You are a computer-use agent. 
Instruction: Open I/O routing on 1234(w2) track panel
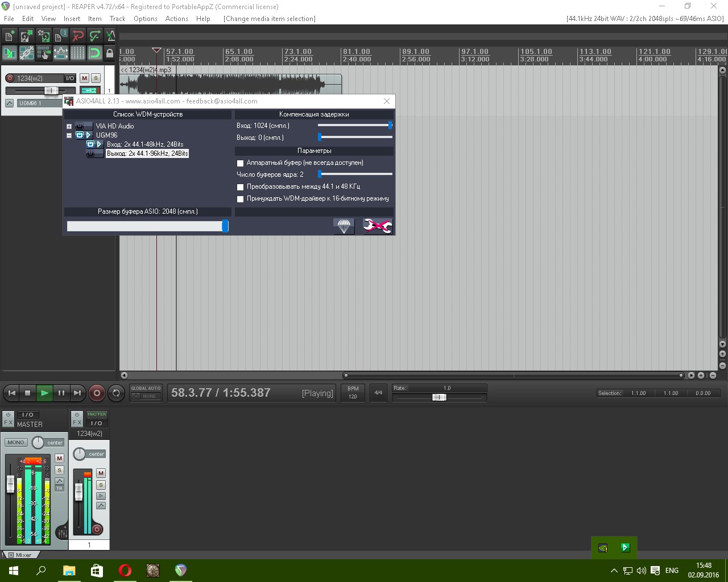coord(69,78)
